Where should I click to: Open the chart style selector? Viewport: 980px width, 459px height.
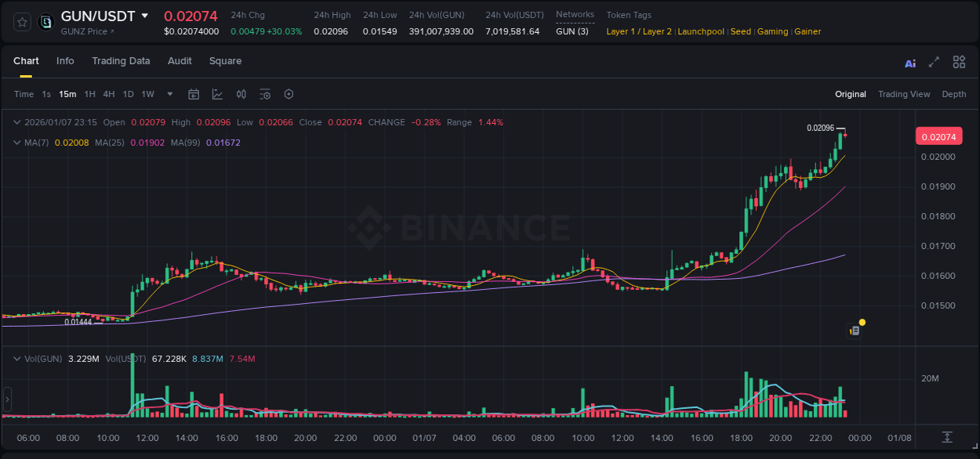(x=217, y=94)
